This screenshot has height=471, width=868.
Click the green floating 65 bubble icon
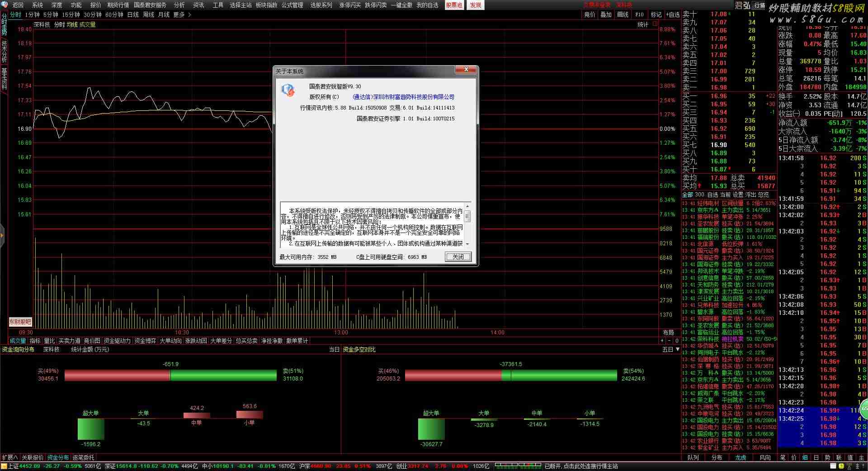click(864, 408)
